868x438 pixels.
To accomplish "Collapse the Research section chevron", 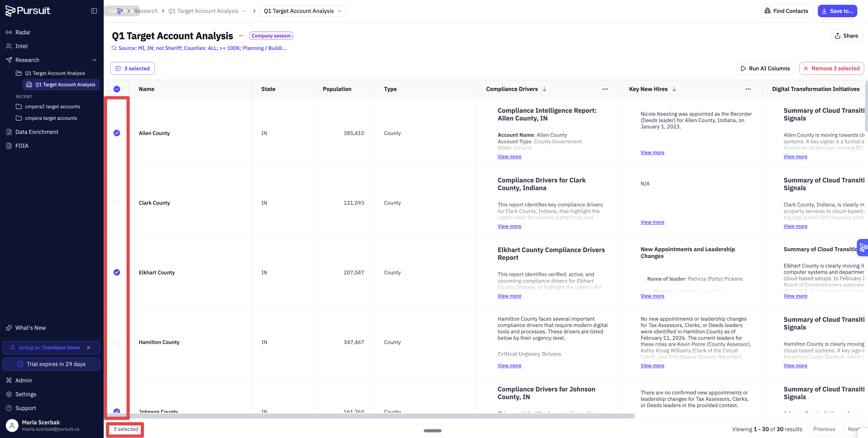I will pos(95,60).
